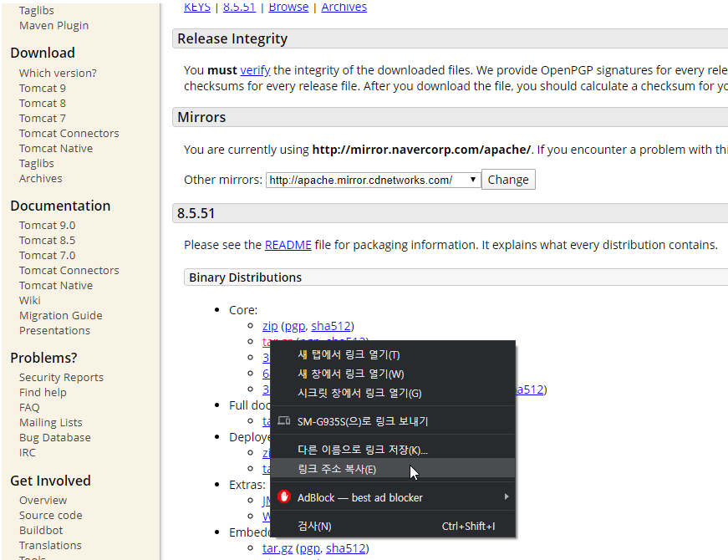Open the Other mirrors dropdown

pyautogui.click(x=374, y=180)
